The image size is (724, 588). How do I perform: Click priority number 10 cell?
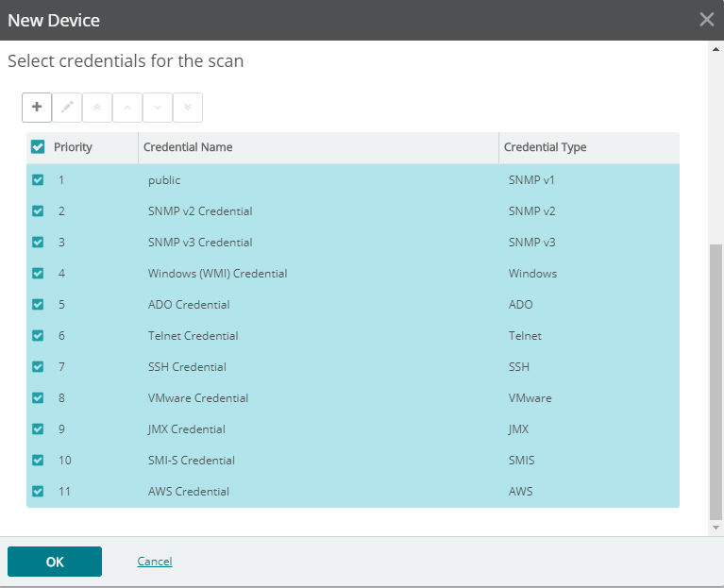point(64,461)
